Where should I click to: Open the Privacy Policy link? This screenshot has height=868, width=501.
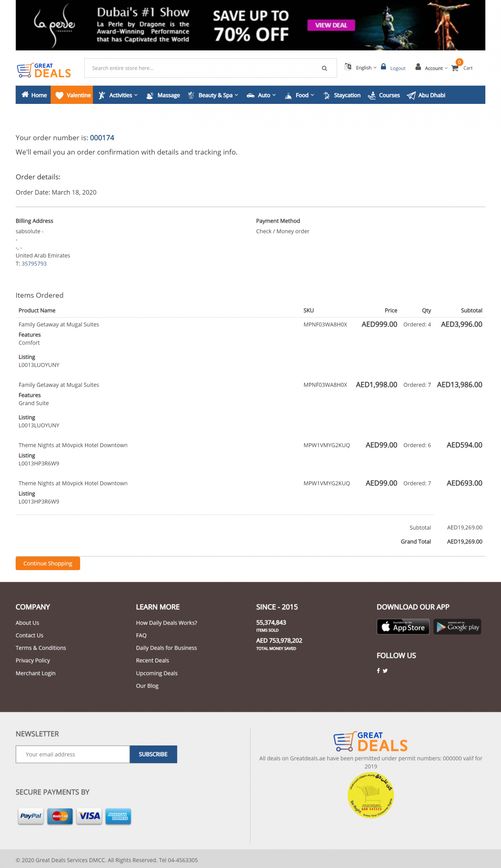coord(33,660)
